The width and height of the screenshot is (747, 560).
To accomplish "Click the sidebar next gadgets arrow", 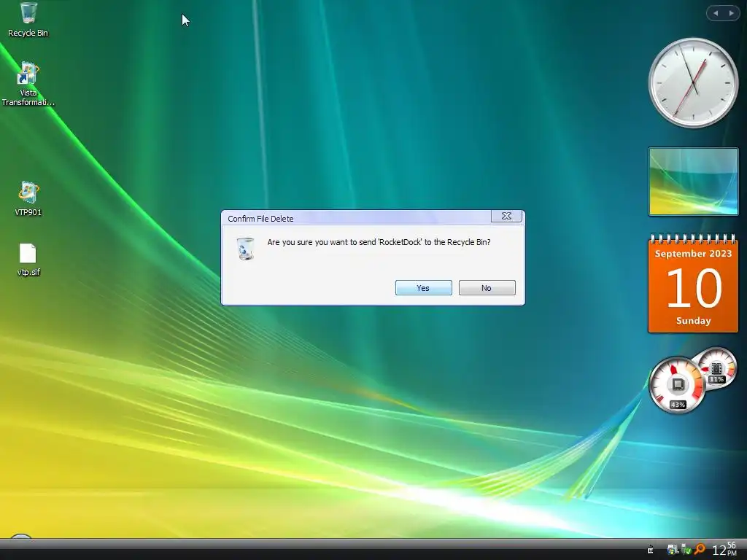I will tap(731, 13).
